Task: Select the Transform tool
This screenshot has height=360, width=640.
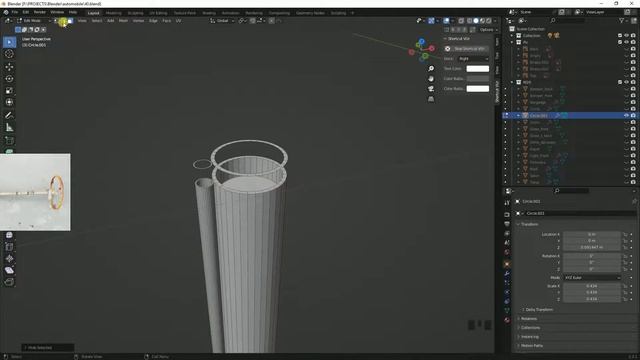Action: pyautogui.click(x=9, y=102)
